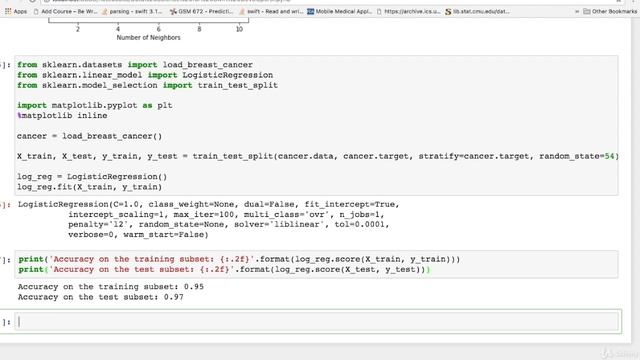Click the LogisticRegression(C=1.0 output text
Viewport: 640px width, 360px height.
click(x=208, y=204)
